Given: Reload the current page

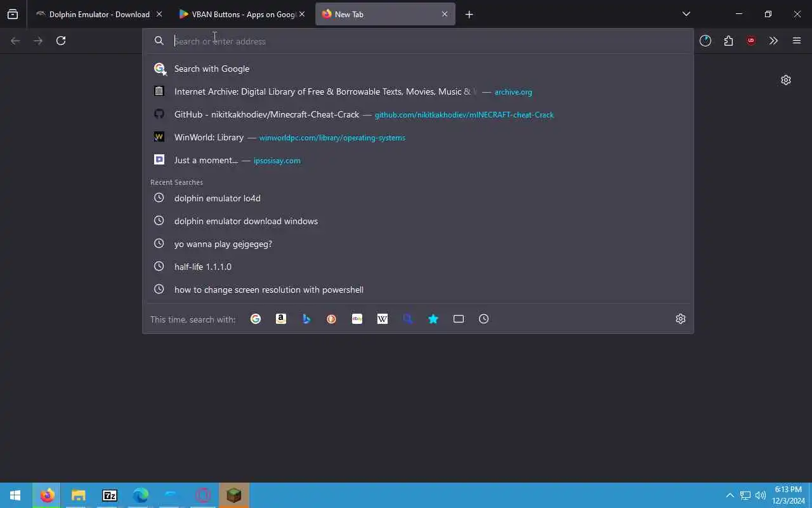Looking at the screenshot, I should pyautogui.click(x=61, y=41).
